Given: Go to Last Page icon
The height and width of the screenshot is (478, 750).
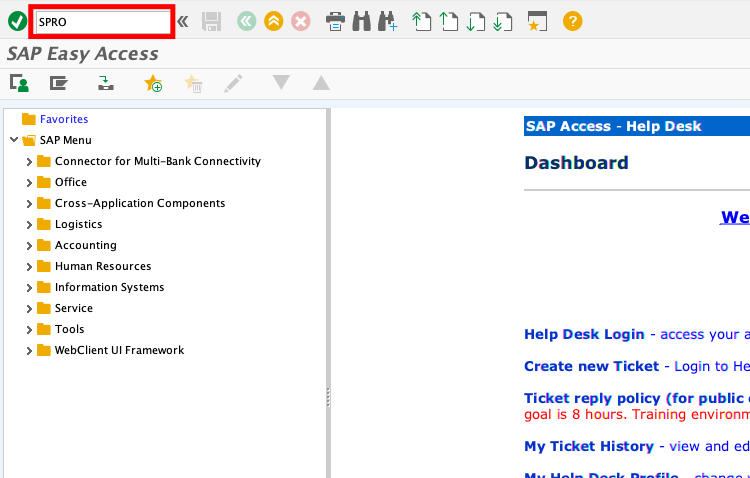Looking at the screenshot, I should [503, 22].
